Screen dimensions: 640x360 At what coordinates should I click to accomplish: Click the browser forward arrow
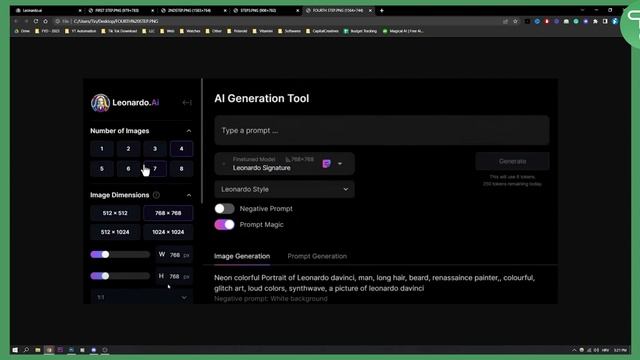click(26, 21)
